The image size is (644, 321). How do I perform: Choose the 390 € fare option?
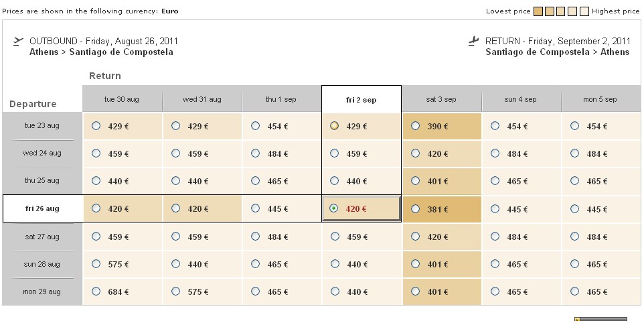click(416, 125)
